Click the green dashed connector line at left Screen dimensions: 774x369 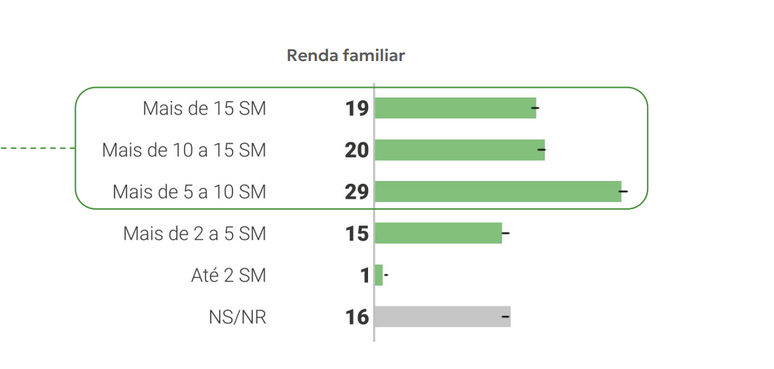pyautogui.click(x=37, y=148)
